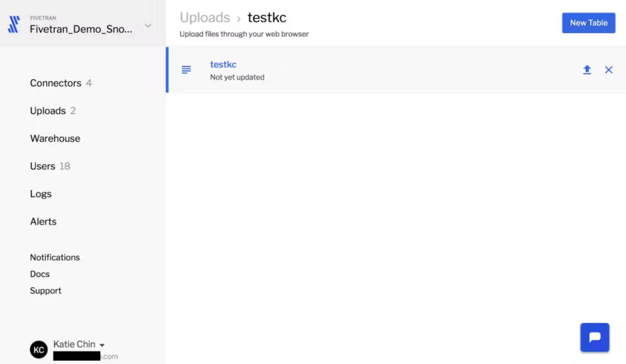Click the Support link
The image size is (626, 364).
click(46, 290)
